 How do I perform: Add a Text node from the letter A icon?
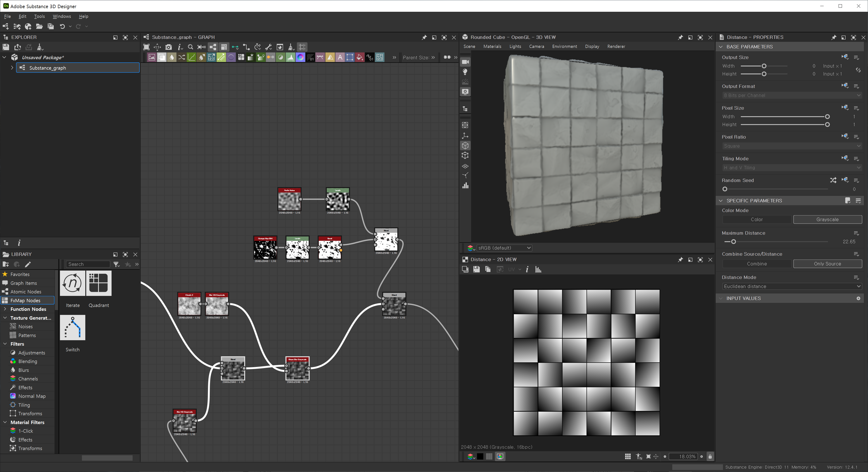pos(340,58)
